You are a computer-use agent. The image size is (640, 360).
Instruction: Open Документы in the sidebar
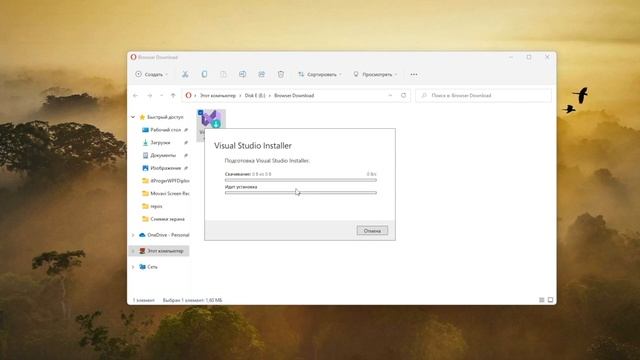click(x=163, y=155)
